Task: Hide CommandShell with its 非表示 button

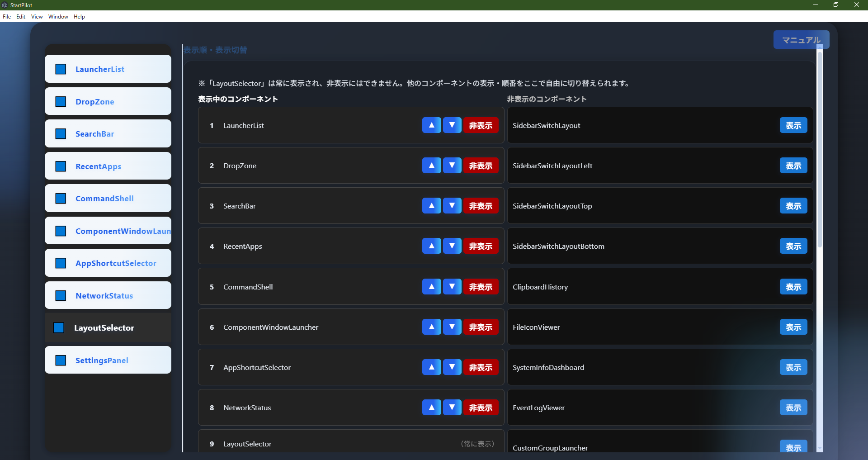Action: [x=481, y=286]
